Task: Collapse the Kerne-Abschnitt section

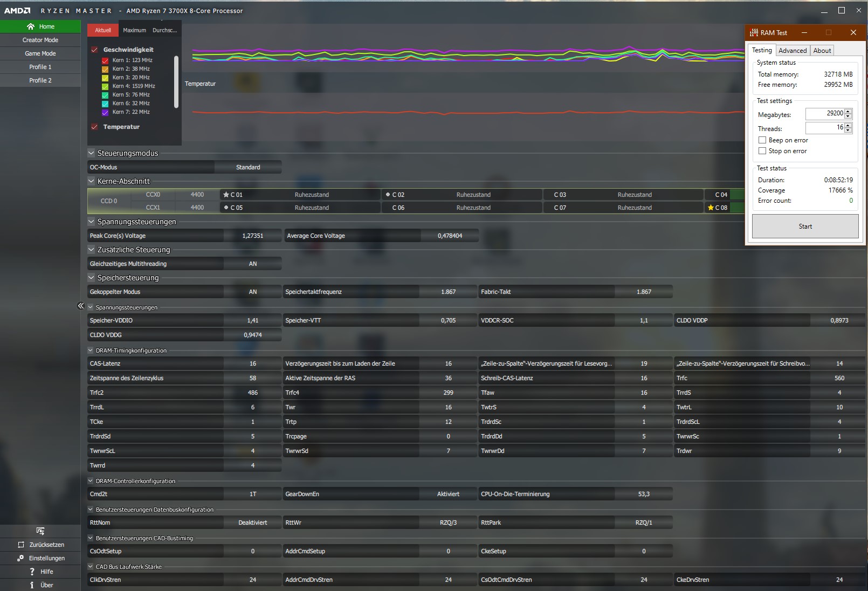Action: click(x=91, y=181)
